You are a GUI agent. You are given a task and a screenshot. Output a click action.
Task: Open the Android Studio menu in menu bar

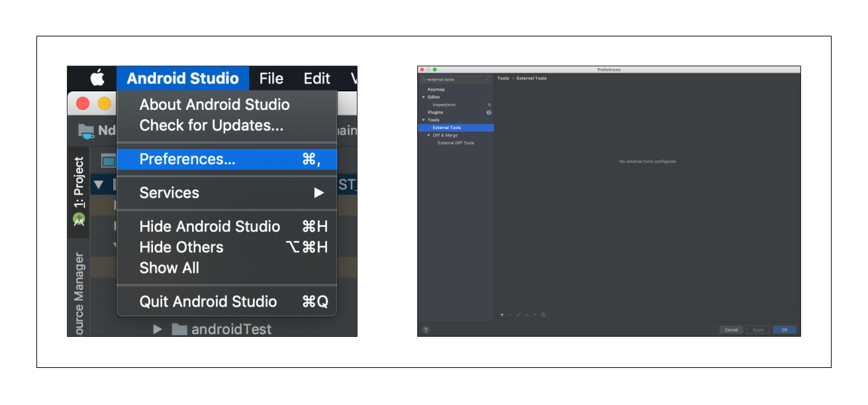(183, 78)
